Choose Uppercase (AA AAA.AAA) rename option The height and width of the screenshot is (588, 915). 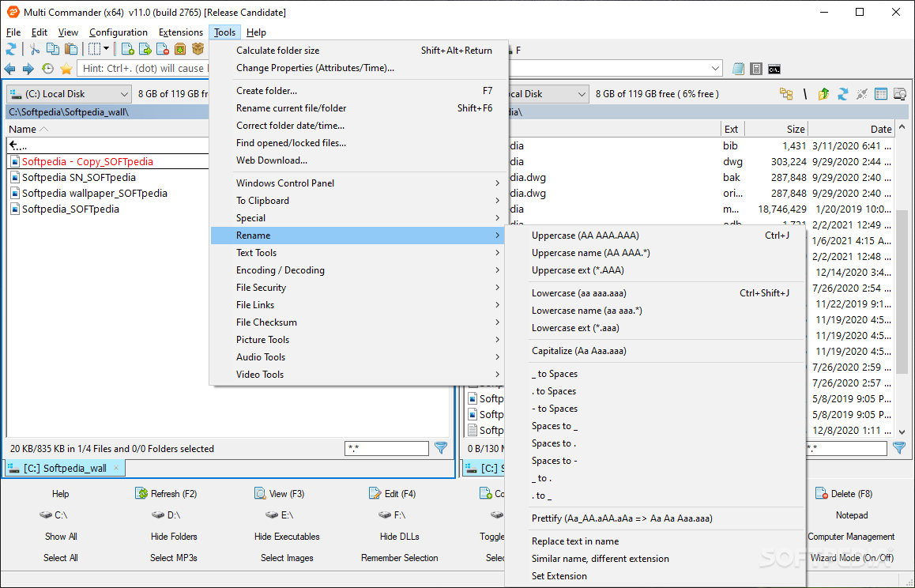[x=655, y=236]
